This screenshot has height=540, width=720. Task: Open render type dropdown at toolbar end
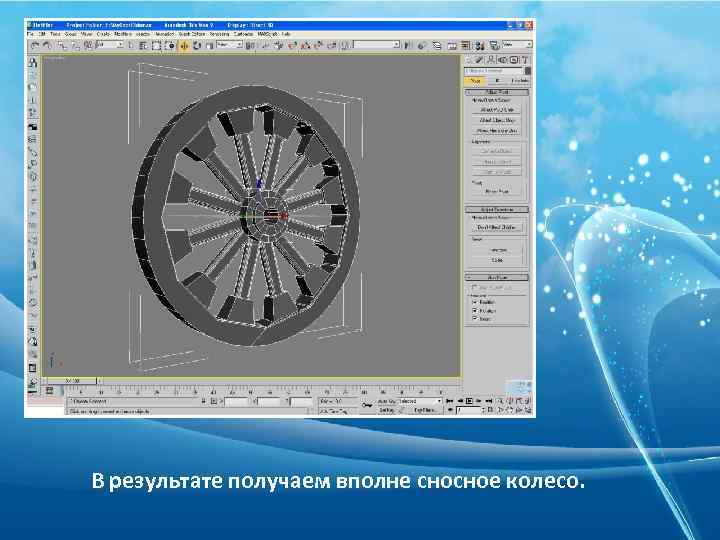[517, 45]
